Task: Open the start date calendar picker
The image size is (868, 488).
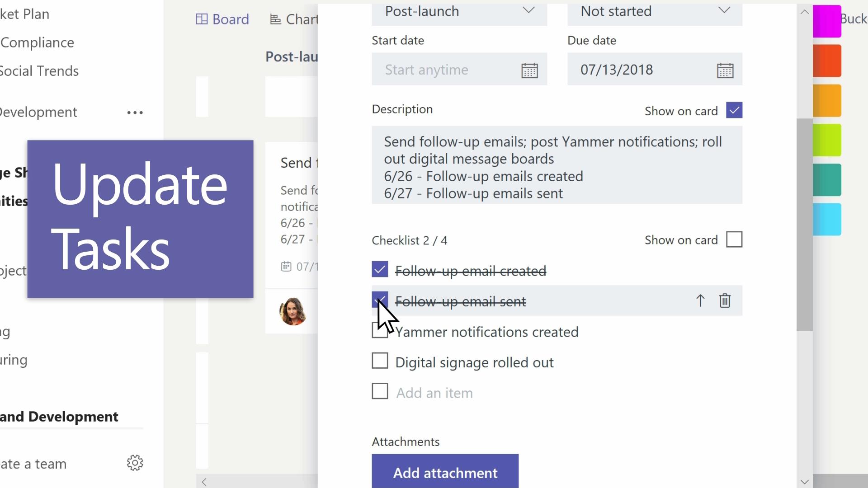Action: click(x=529, y=70)
